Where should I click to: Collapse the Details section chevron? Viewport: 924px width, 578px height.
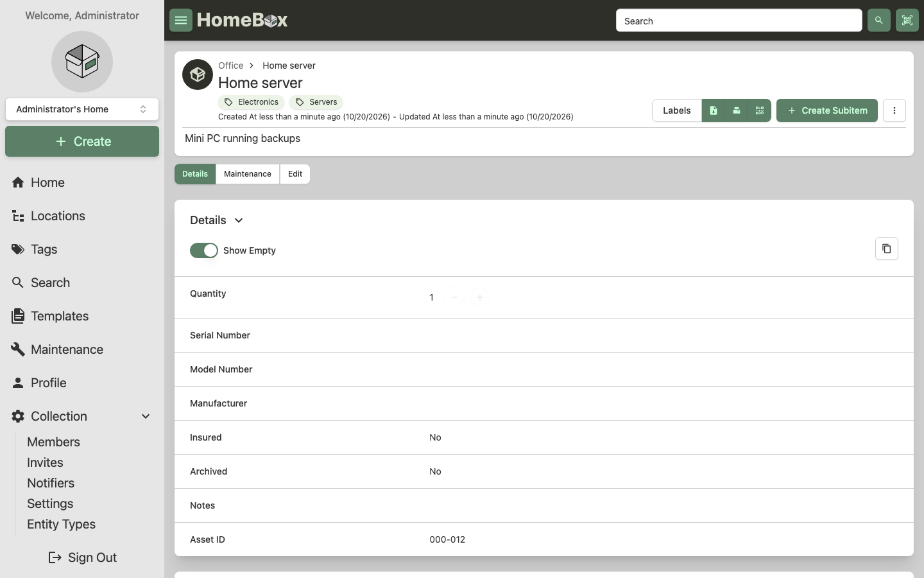(239, 220)
